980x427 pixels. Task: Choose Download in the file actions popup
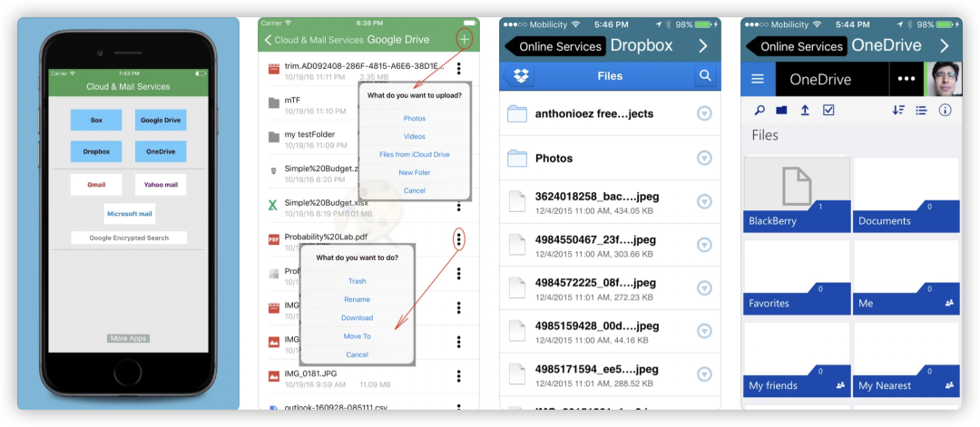[357, 317]
